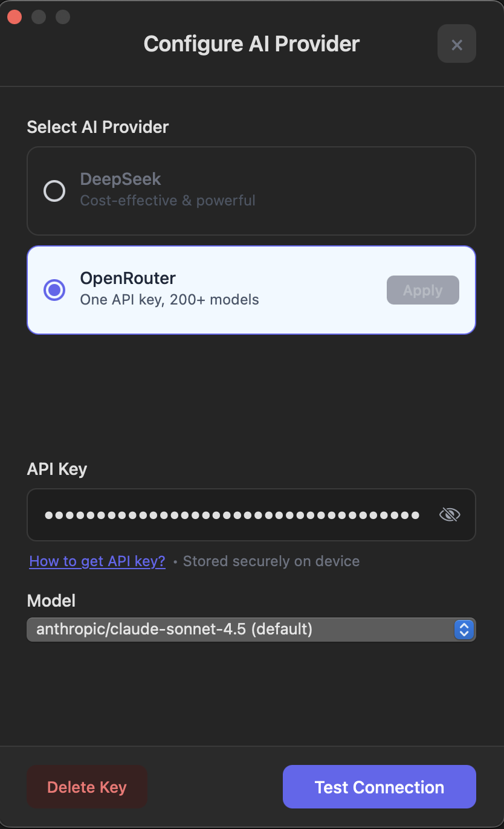Focus the masked API Key field
This screenshot has height=829, width=504.
point(232,515)
